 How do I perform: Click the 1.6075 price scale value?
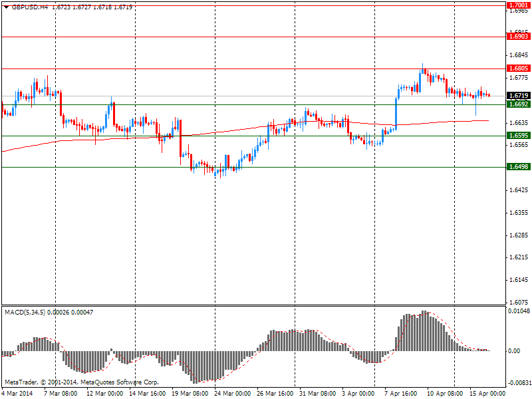pos(518,302)
